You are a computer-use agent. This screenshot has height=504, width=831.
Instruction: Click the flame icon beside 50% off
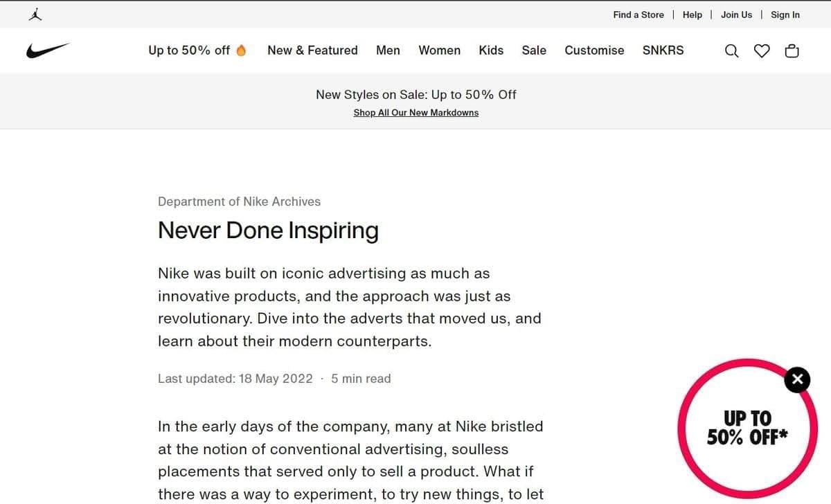tap(241, 50)
